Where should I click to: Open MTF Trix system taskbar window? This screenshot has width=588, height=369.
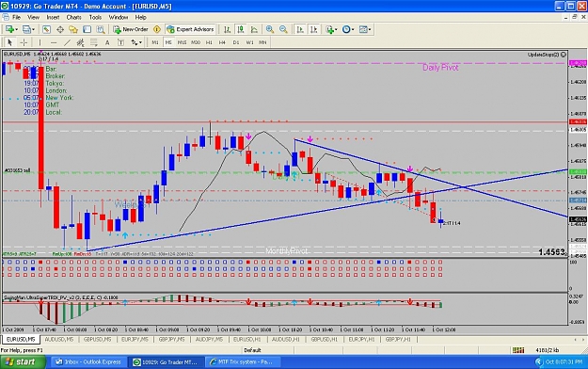244,361
